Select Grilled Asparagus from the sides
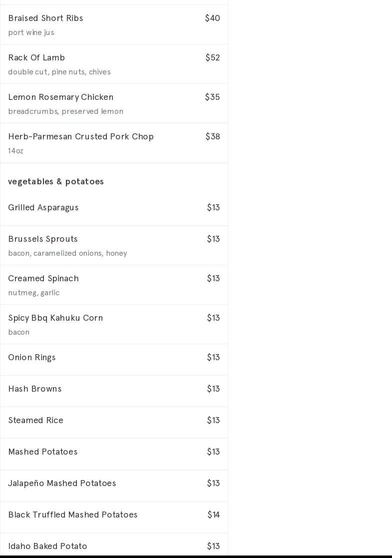 (43, 207)
